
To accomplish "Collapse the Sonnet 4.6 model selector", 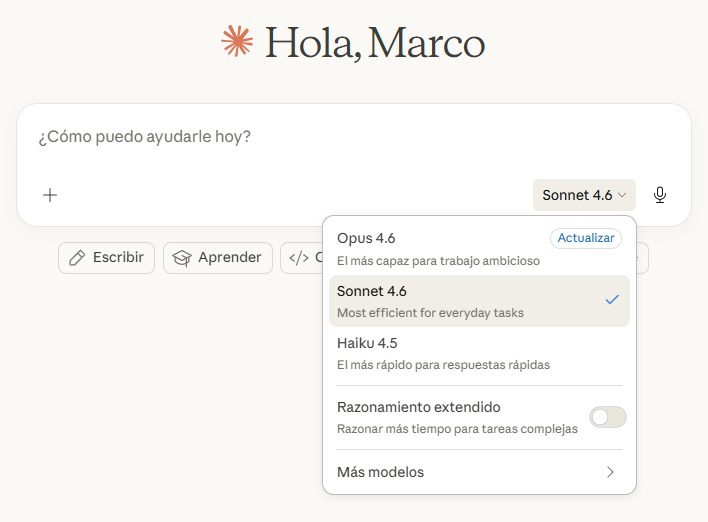I will (x=584, y=195).
